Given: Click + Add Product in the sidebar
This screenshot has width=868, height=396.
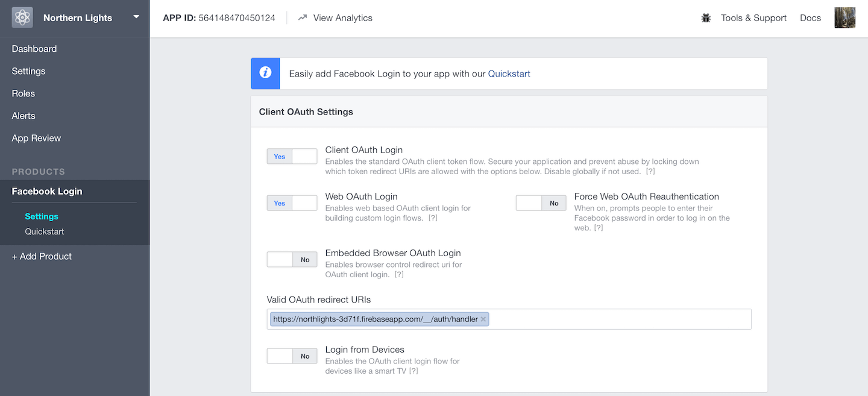Looking at the screenshot, I should point(42,256).
